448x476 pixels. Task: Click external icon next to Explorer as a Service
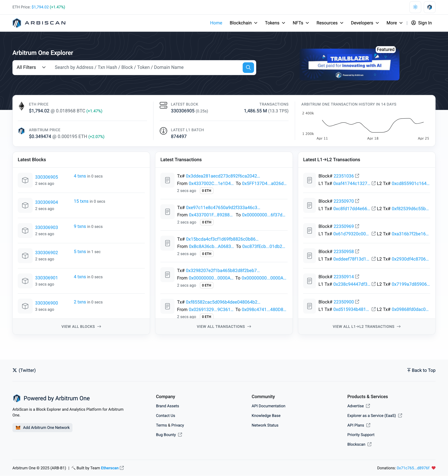point(400,415)
